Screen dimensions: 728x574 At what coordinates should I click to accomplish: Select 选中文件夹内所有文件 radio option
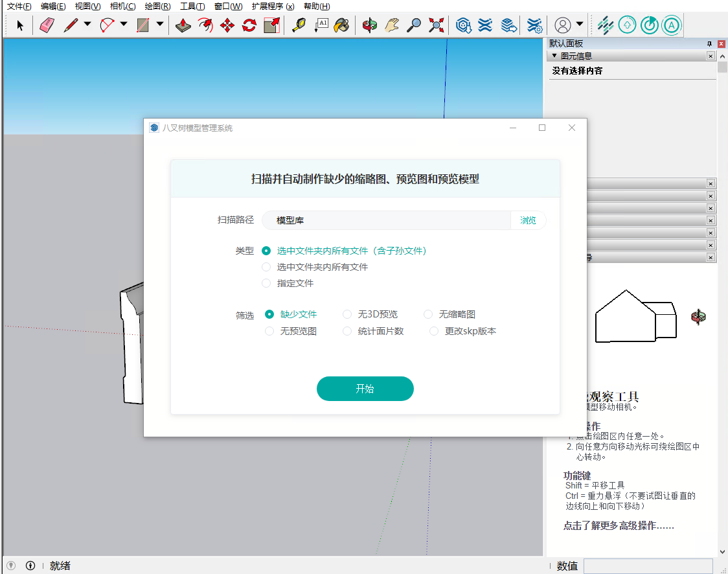click(x=266, y=267)
